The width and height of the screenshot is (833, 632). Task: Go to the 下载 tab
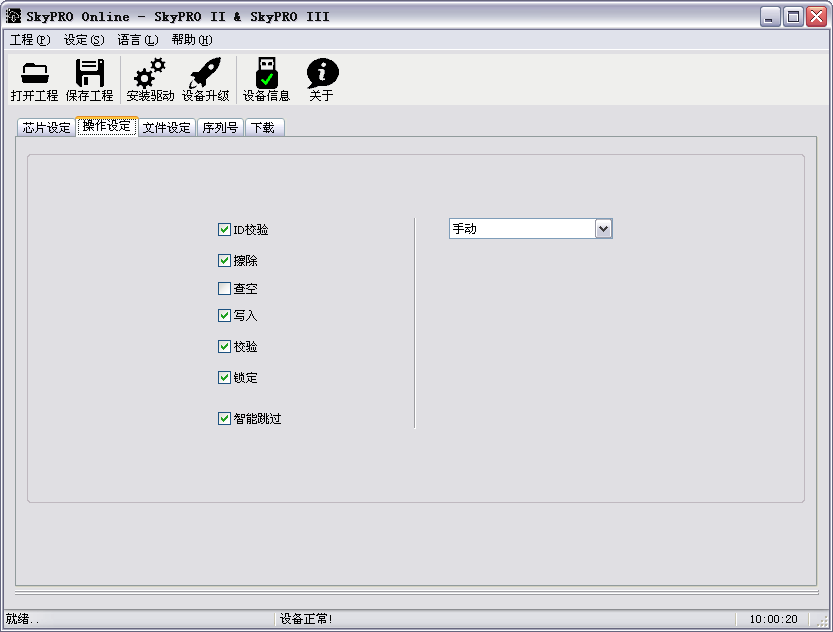[263, 127]
